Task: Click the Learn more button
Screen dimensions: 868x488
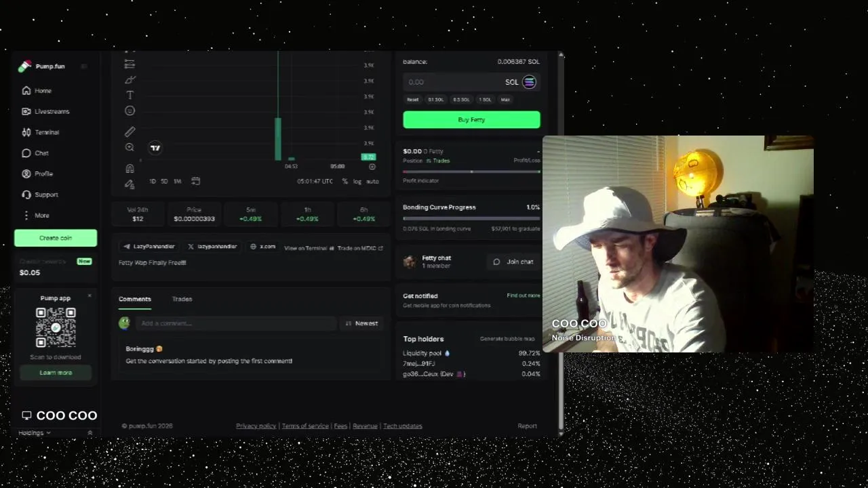Action: tap(56, 373)
